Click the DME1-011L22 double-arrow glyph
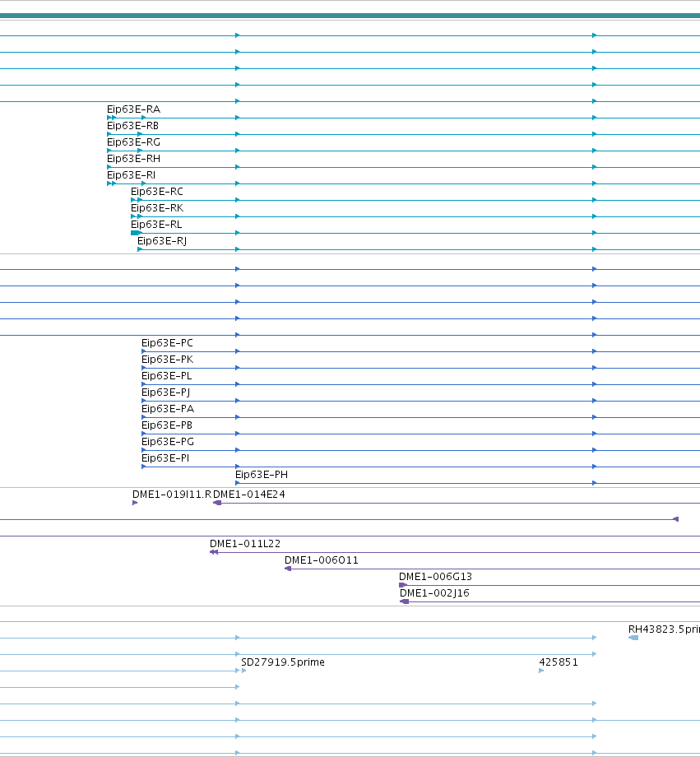Viewport: 700px width, 757px height. pyautogui.click(x=214, y=552)
